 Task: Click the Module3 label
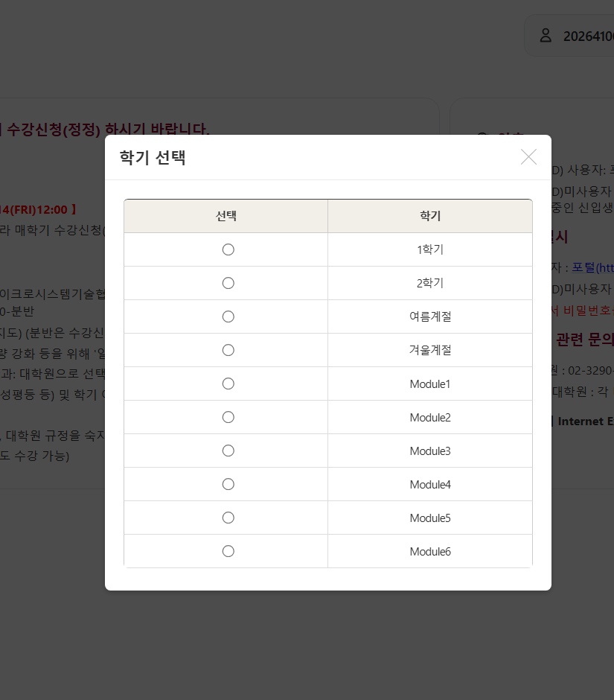coord(430,451)
